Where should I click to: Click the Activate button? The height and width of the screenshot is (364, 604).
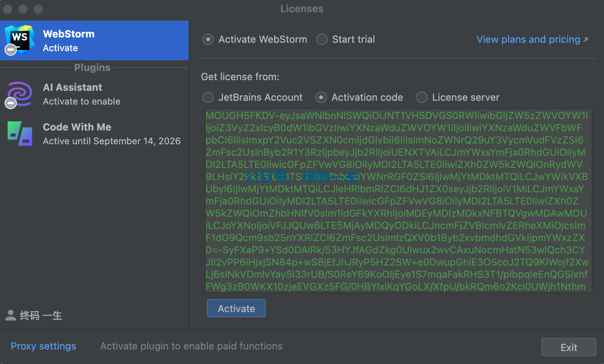tap(236, 308)
